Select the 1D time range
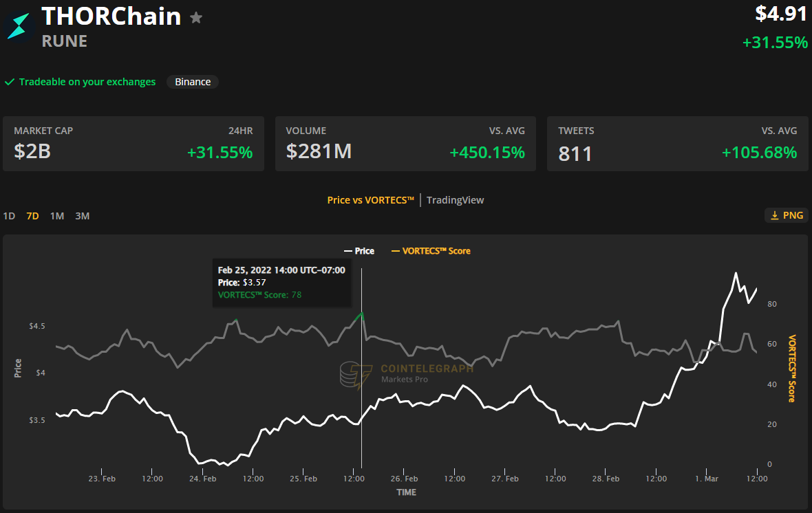Image resolution: width=812 pixels, height=513 pixels. coord(9,216)
